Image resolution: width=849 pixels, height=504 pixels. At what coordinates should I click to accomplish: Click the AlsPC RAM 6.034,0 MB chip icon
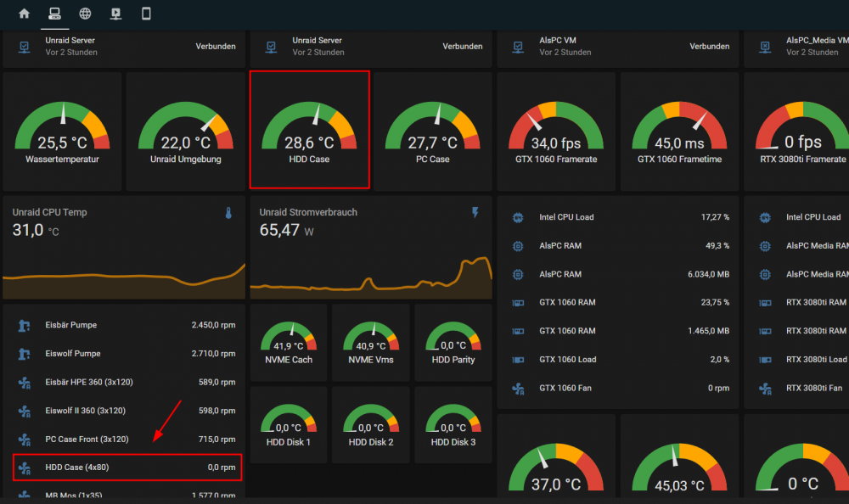518,274
